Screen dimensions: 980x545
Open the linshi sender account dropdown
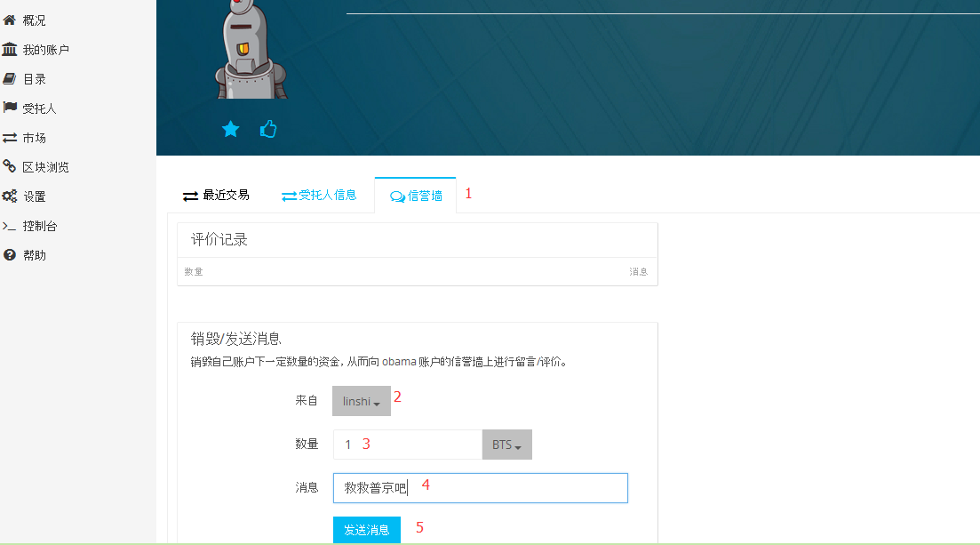coord(362,401)
